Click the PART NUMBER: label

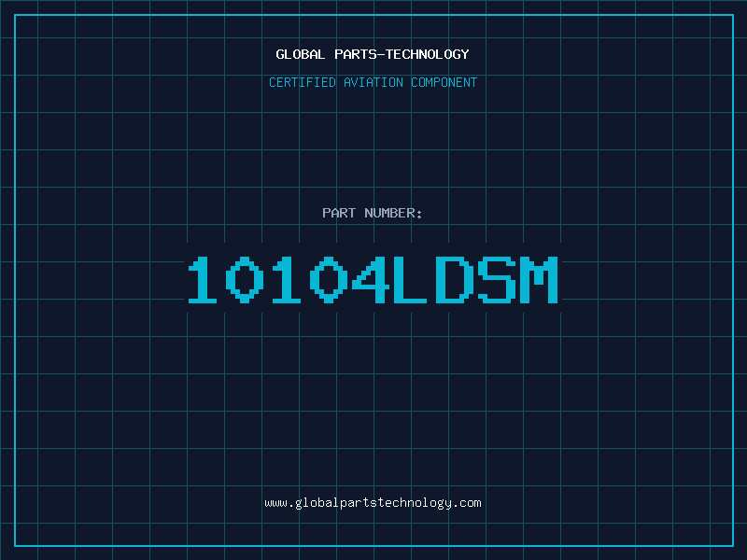coord(373,213)
